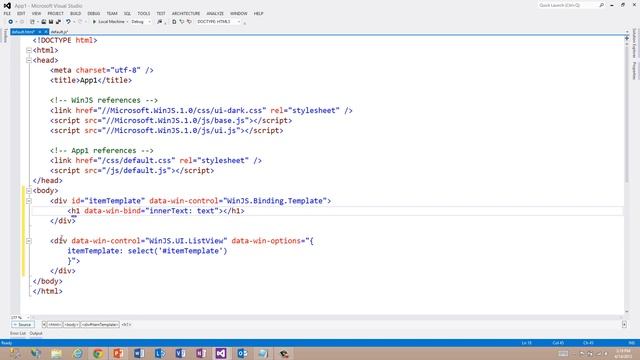
Task: Click the New Project toolbar icon
Action: click(32, 22)
